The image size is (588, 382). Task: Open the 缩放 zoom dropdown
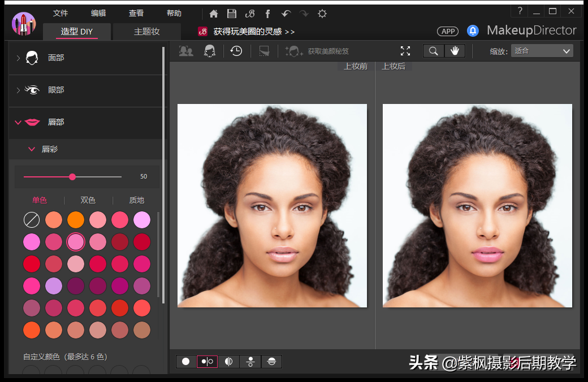[x=542, y=51]
